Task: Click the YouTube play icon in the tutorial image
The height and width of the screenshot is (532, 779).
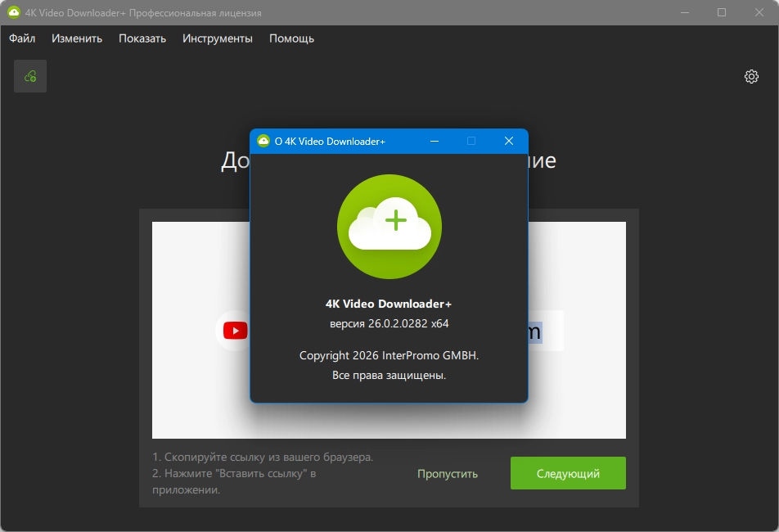Action: pos(235,331)
